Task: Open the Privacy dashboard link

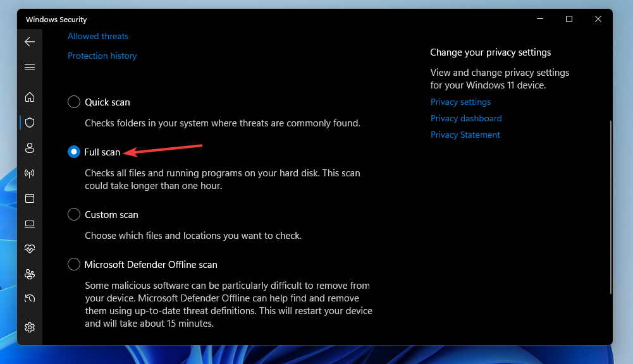Action: pos(466,118)
